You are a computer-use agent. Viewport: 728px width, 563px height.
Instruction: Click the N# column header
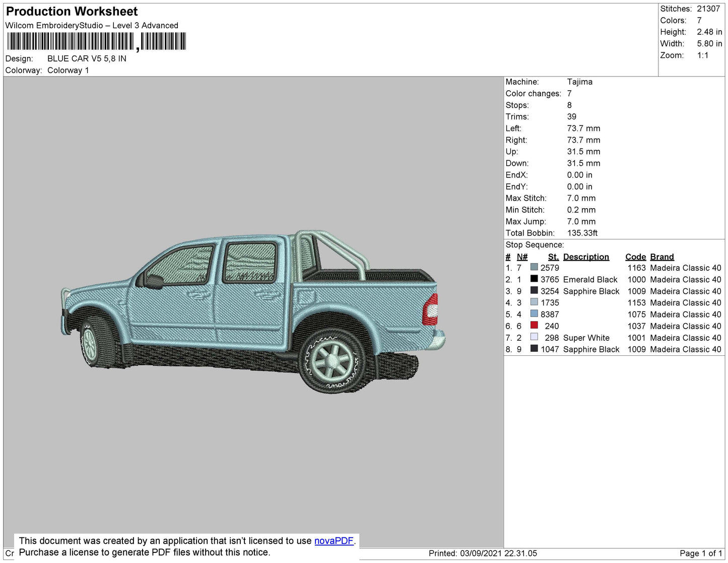click(x=522, y=257)
